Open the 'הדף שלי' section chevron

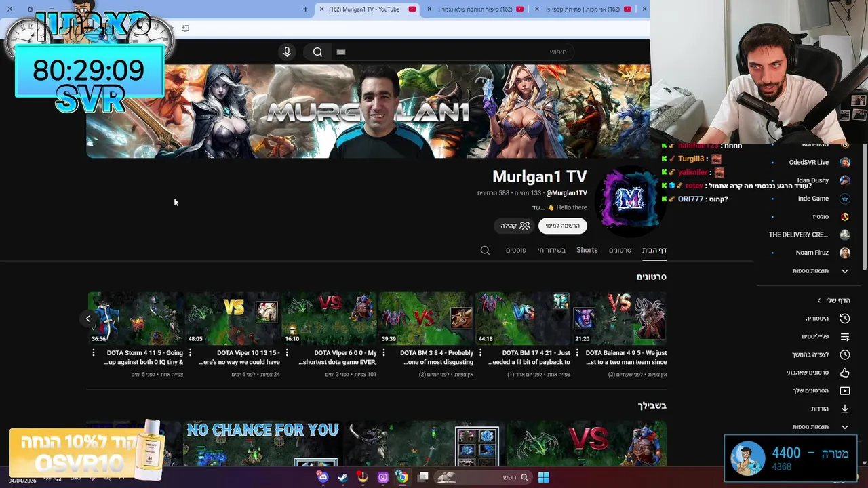point(818,300)
